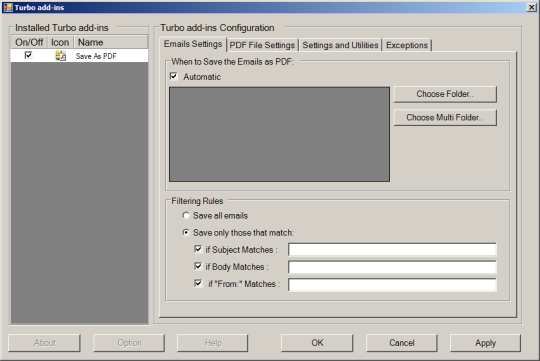Toggle the Save As PDF On/Off checkbox
This screenshot has width=540, height=361.
point(28,55)
